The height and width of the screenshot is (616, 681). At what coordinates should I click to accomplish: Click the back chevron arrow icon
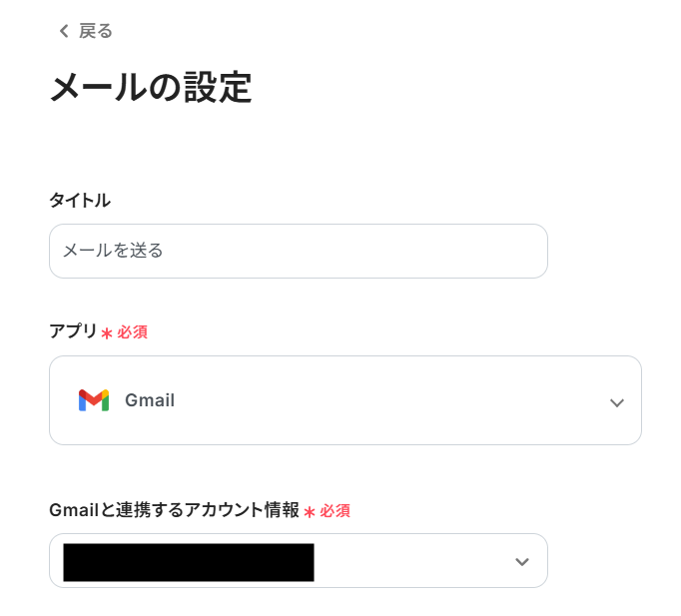[64, 31]
